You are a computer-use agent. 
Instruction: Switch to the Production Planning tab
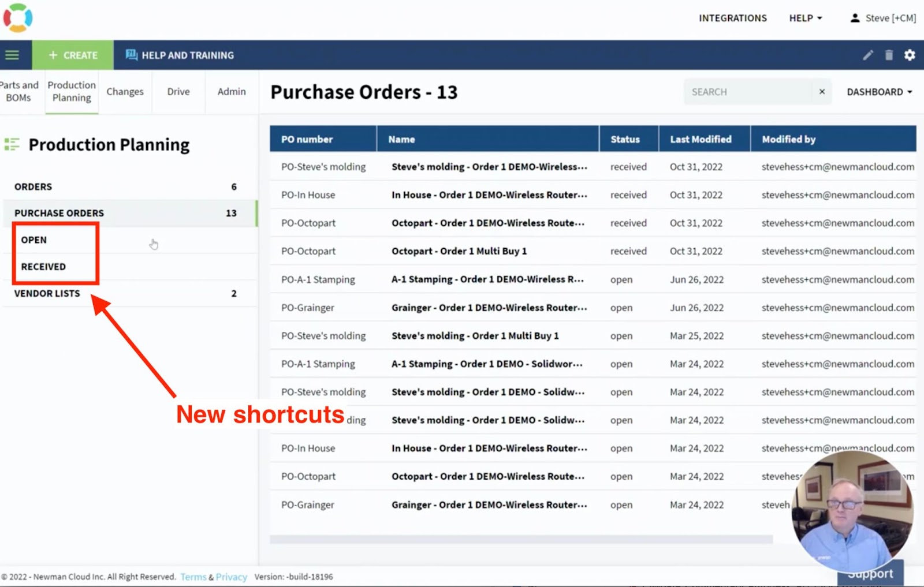coord(72,91)
